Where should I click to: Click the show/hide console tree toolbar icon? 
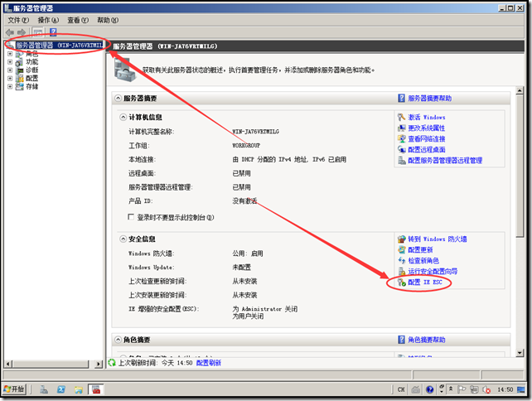(37, 32)
